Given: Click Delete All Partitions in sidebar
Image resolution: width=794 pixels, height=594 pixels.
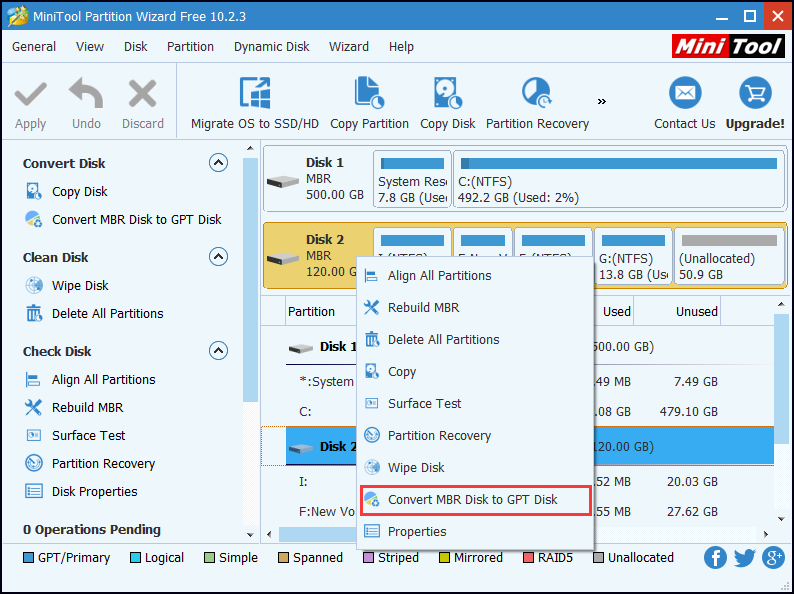Looking at the screenshot, I should pyautogui.click(x=94, y=313).
